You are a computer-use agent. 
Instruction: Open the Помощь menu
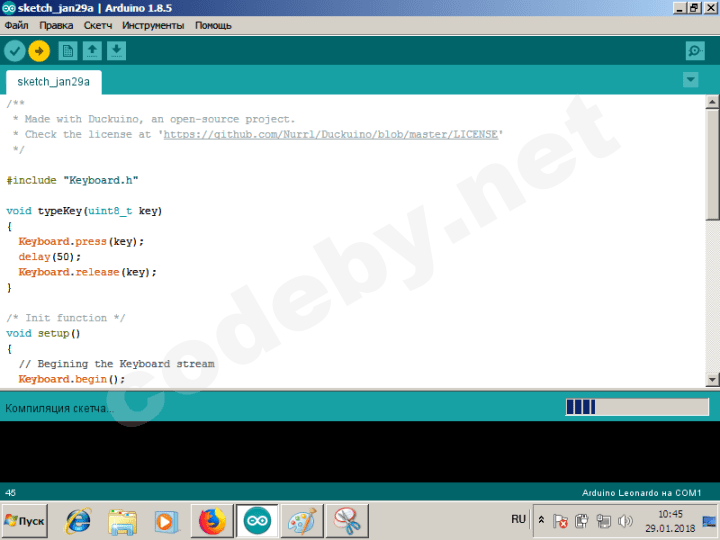[213, 26]
